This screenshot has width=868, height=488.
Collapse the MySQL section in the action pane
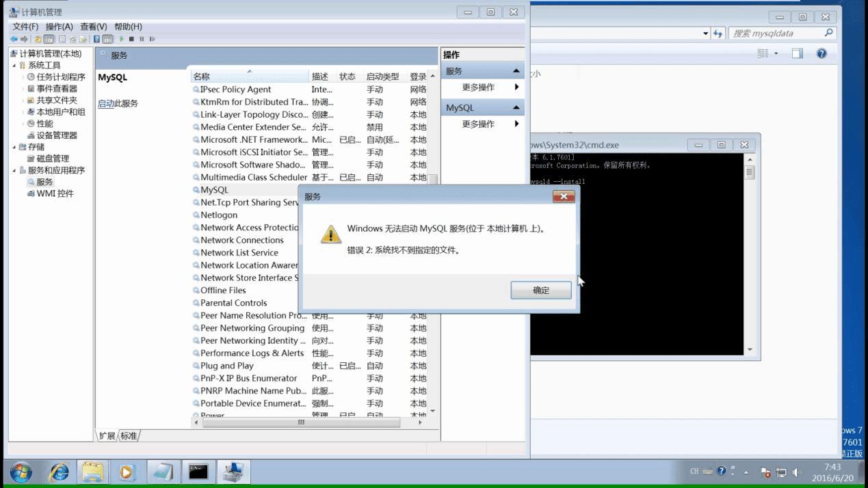pyautogui.click(x=517, y=107)
